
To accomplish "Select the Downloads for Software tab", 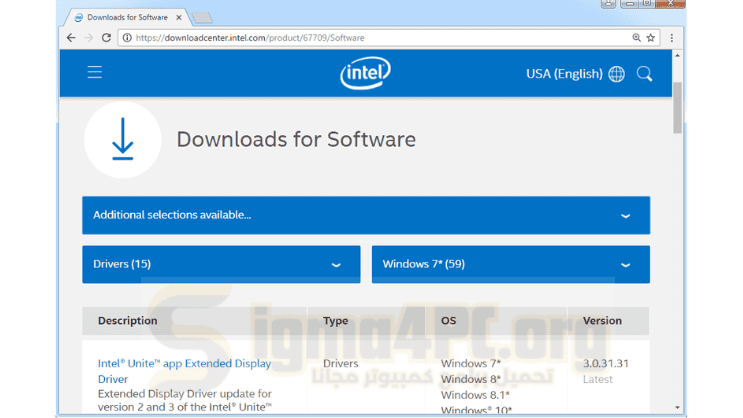I will (x=127, y=18).
